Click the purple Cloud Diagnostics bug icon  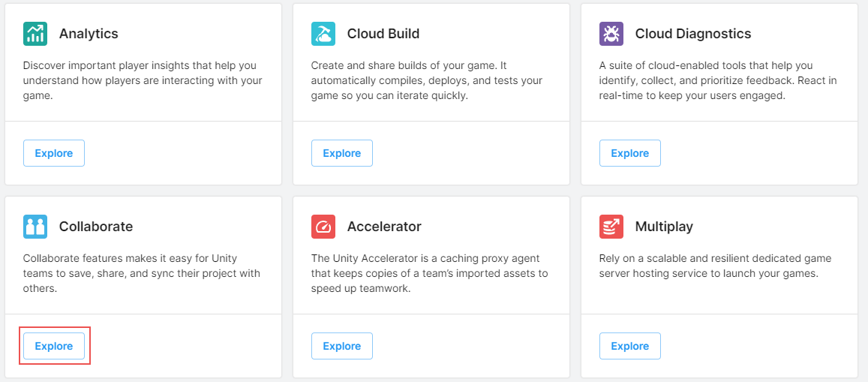click(611, 34)
